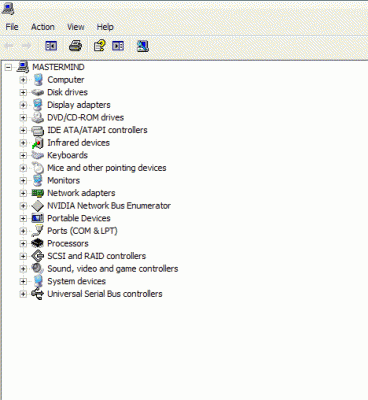The image size is (368, 400).
Task: Click the Device Manager title bar icon
Action: (x=7, y=8)
